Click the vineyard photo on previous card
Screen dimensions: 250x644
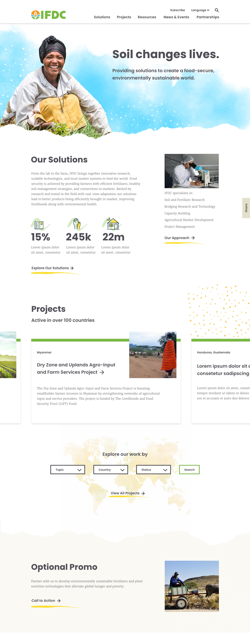click(x=8, y=355)
